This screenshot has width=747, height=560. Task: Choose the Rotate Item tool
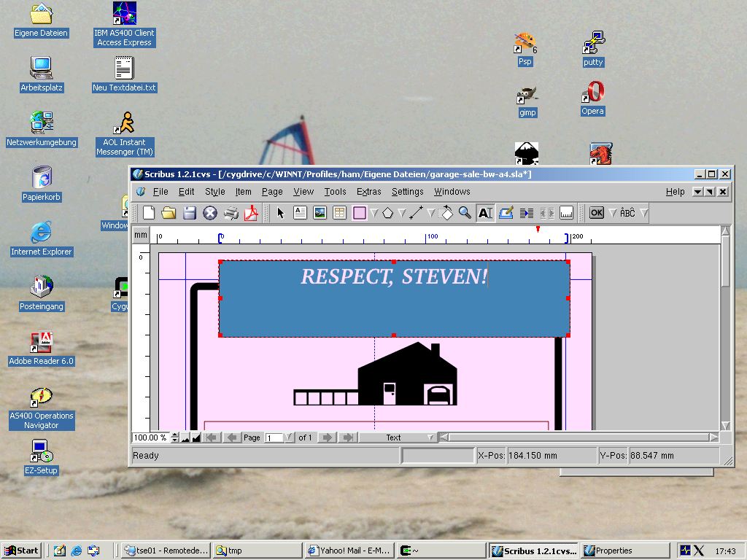pos(446,213)
